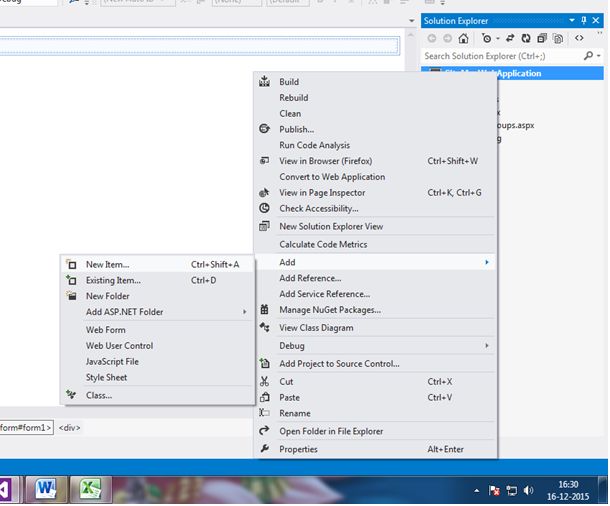Select the highlighted WebApplication project node
The width and height of the screenshot is (610, 506).
pyautogui.click(x=512, y=73)
